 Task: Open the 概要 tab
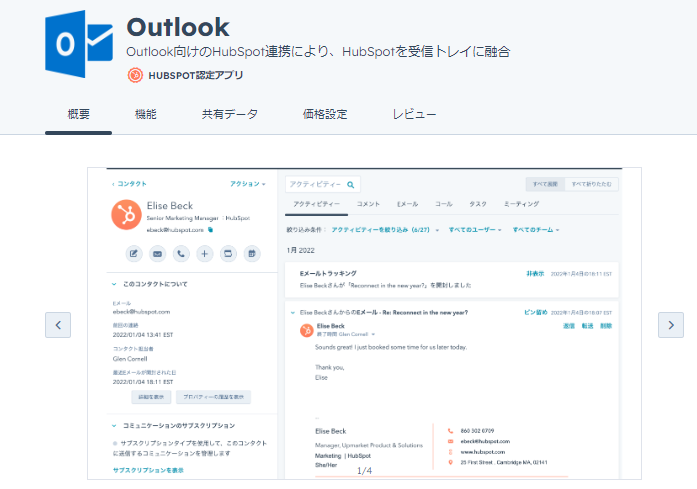(x=78, y=114)
